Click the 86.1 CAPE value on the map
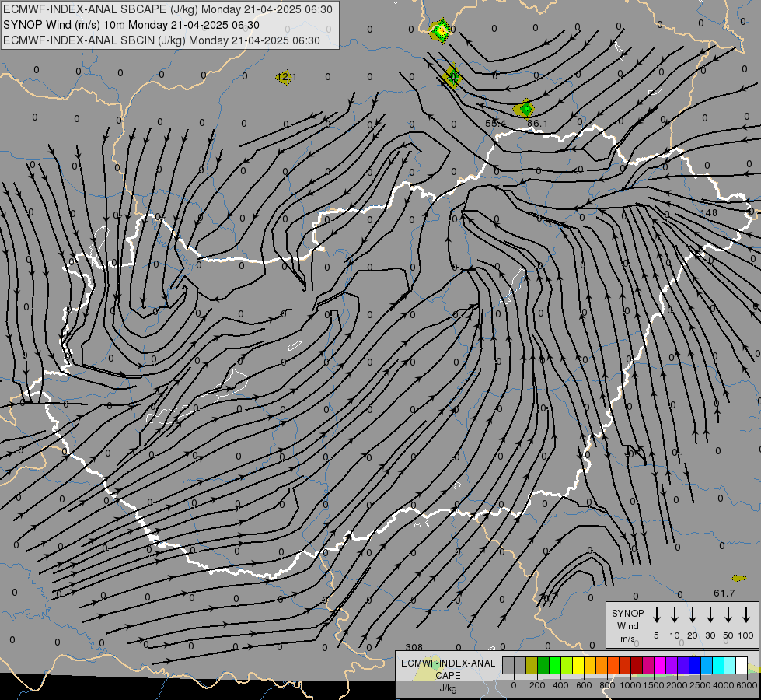 point(537,124)
